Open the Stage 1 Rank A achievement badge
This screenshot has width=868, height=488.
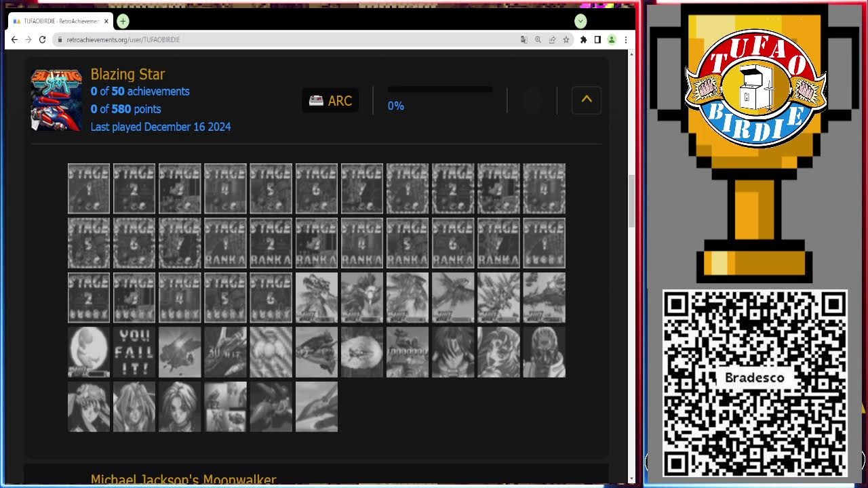[225, 243]
